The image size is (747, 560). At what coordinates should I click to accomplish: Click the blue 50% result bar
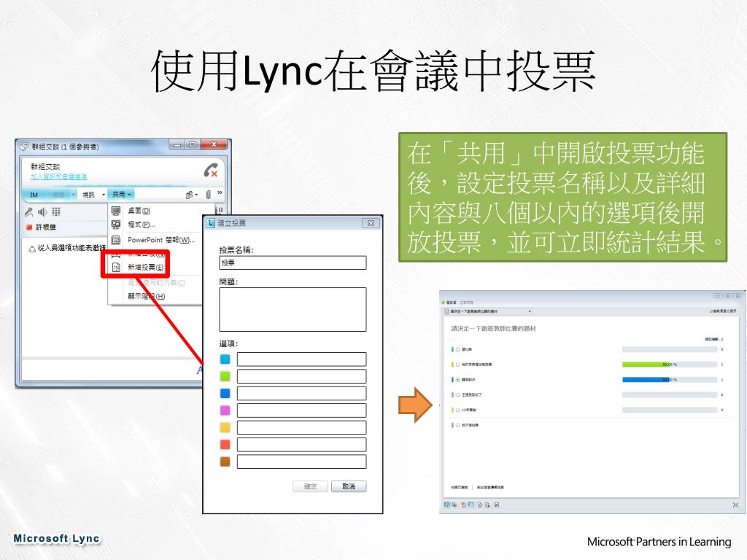pyautogui.click(x=646, y=380)
